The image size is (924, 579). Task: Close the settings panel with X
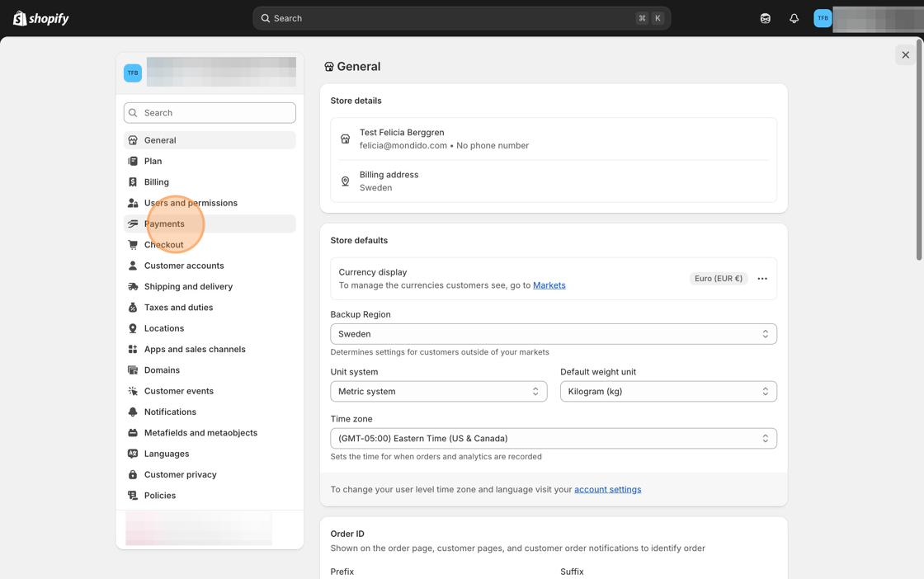pos(905,54)
